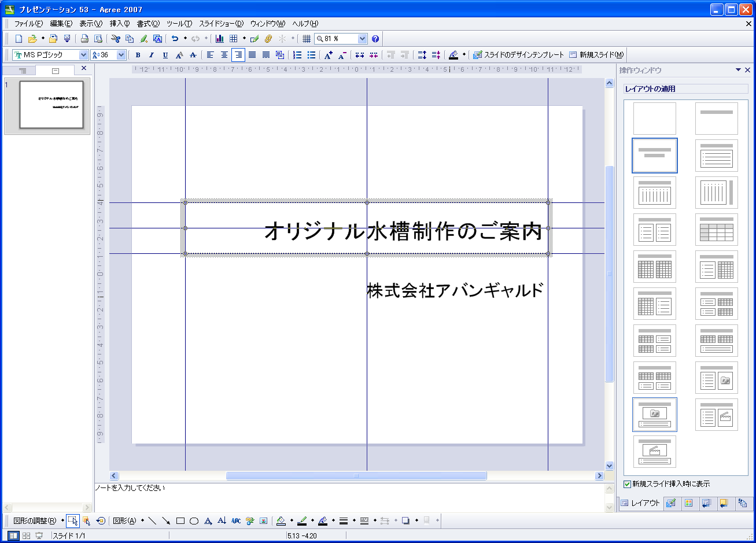The image size is (756, 543).
Task: Create a new presentation with the New icon
Action: coord(19,39)
